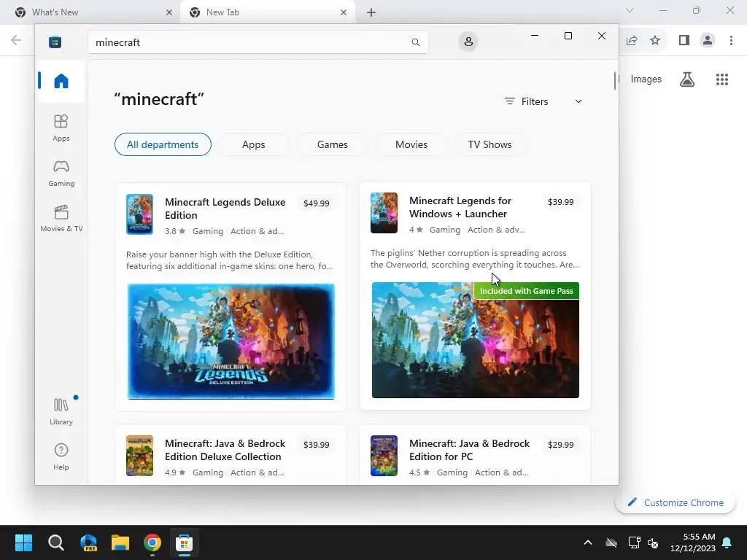Open the Gaming section in the sidebar
Screen dimensions: 747x560
pyautogui.click(x=61, y=173)
